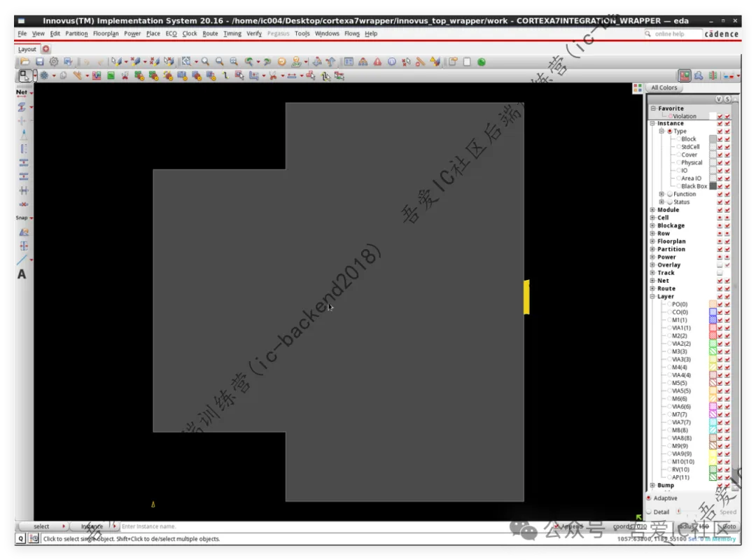Select the Type radio button under Instance
This screenshot has height=560, width=756.
[x=670, y=131]
